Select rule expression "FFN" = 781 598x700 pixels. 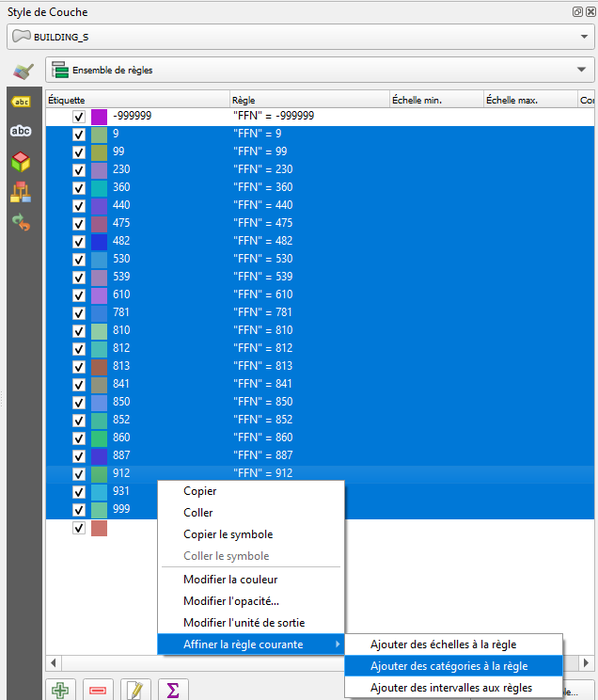[263, 312]
